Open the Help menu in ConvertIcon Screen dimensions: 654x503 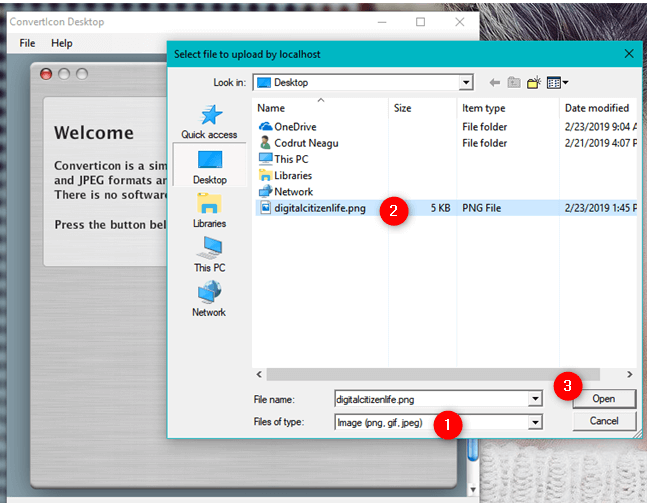(62, 43)
